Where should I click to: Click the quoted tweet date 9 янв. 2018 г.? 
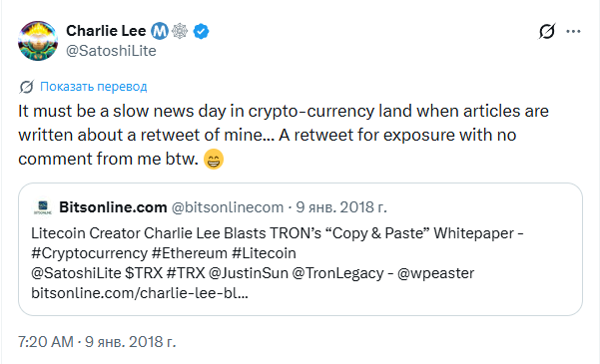click(341, 207)
